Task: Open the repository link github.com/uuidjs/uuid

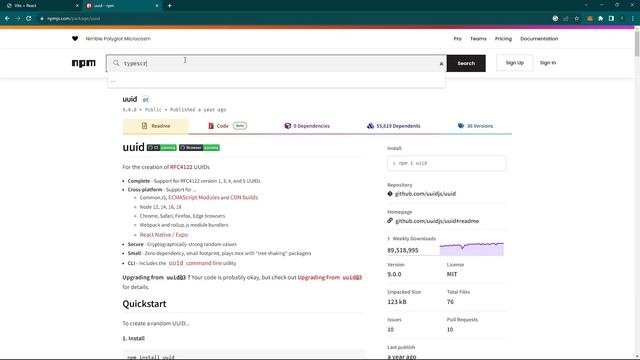Action: (x=425, y=194)
